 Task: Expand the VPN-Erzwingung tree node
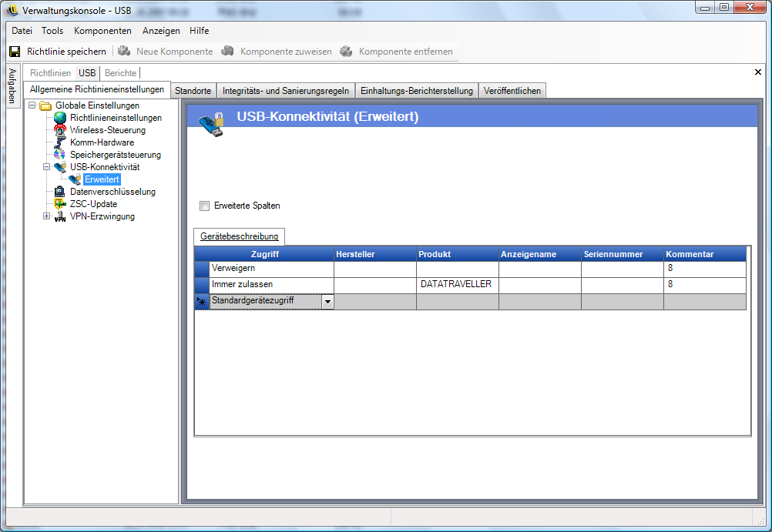[46, 216]
